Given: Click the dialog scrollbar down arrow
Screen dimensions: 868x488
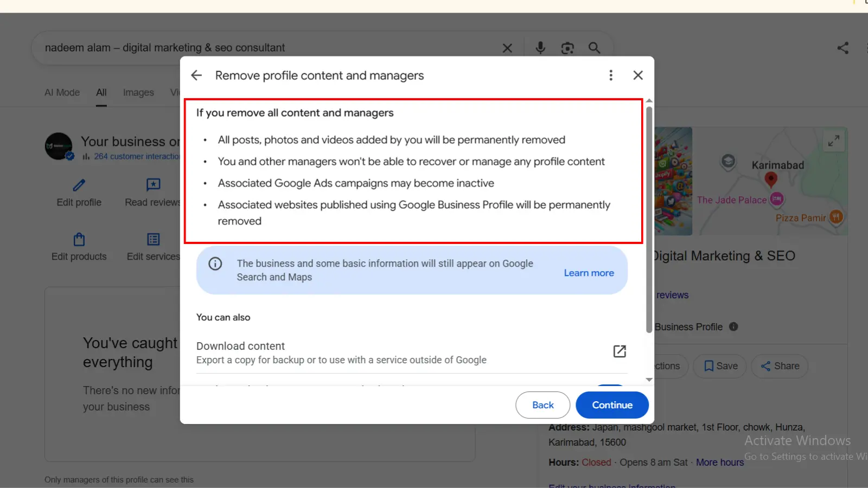Looking at the screenshot, I should tap(649, 380).
